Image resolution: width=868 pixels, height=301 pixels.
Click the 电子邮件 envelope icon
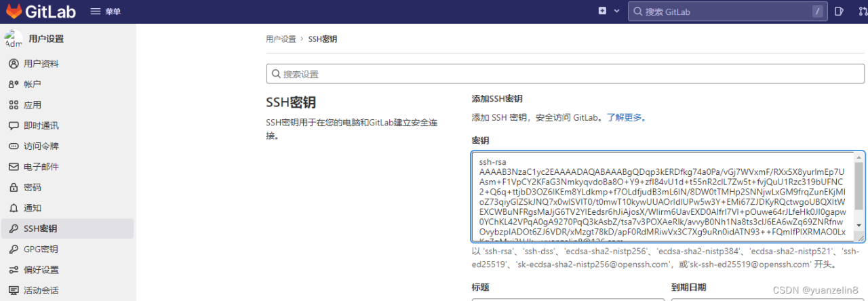13,167
